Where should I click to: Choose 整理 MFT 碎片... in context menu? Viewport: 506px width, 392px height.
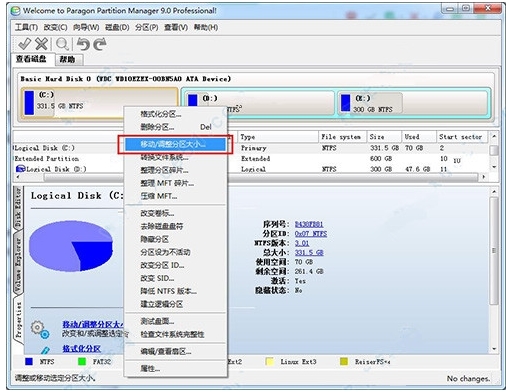[x=176, y=183]
